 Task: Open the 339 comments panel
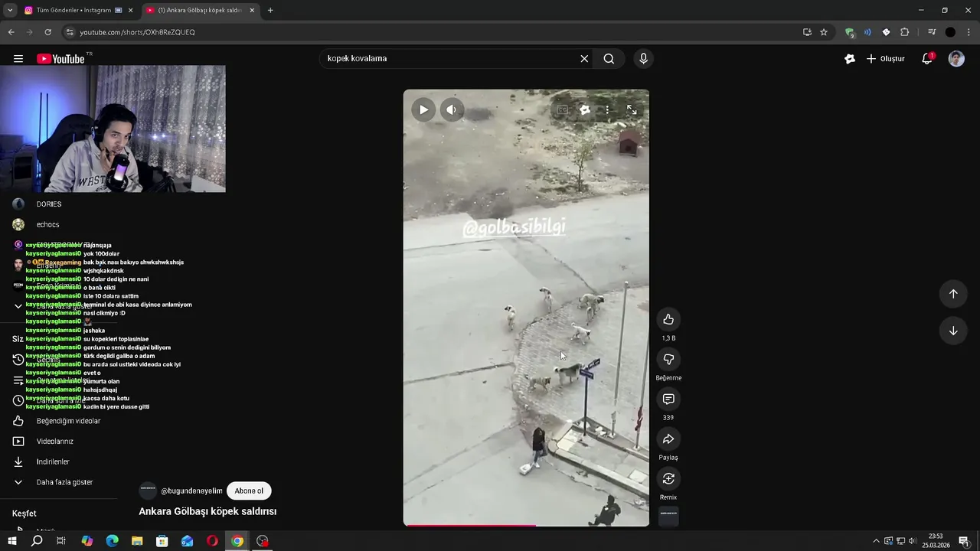pos(668,399)
